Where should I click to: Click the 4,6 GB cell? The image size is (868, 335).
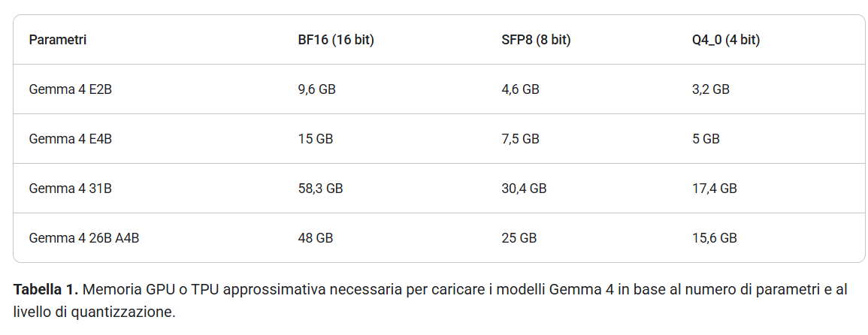point(520,89)
